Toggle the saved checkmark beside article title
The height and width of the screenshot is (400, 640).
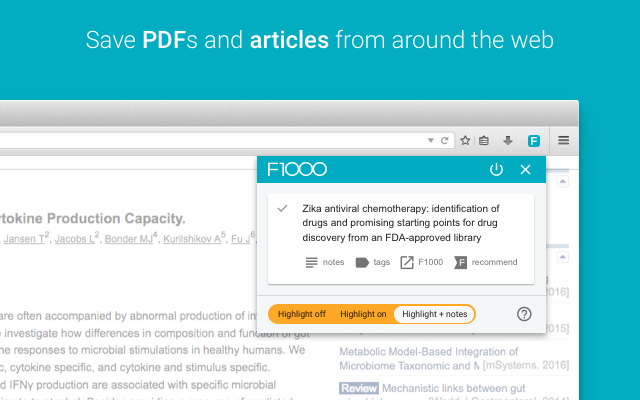283,208
